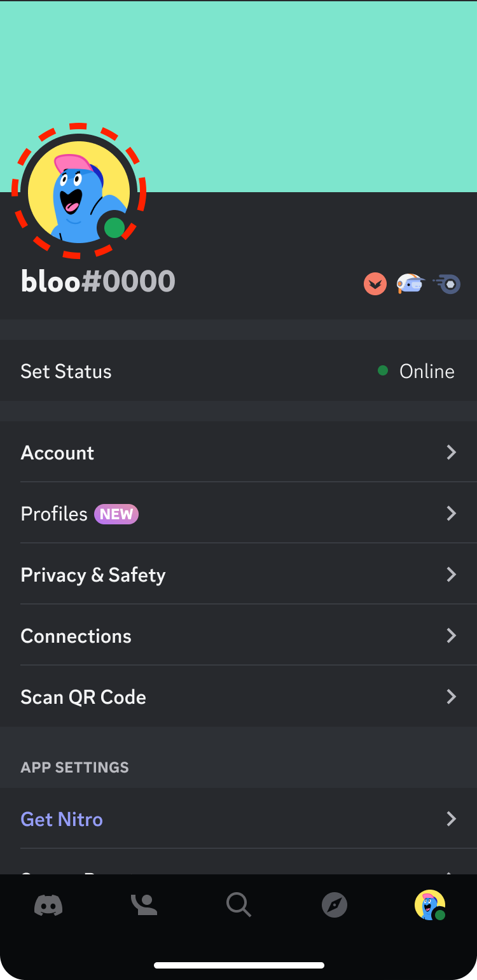The image size is (477, 980).
Task: Tap the Active Developer speed badge
Action: [447, 283]
